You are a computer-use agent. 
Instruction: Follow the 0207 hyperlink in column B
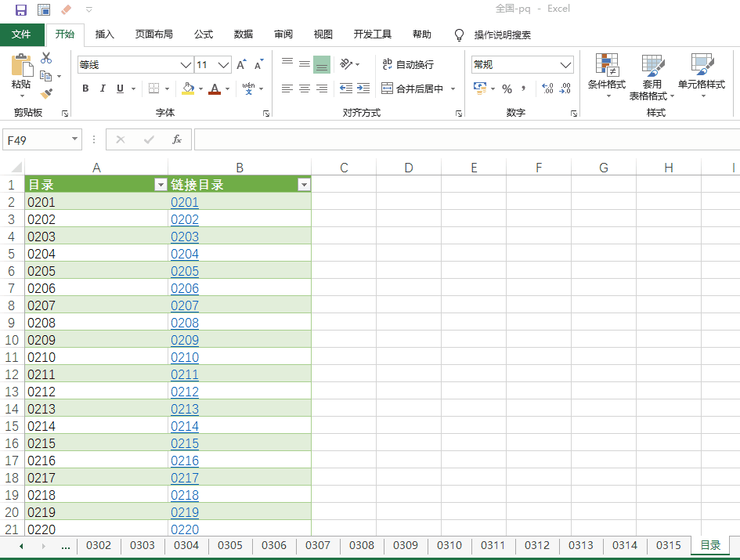click(185, 305)
